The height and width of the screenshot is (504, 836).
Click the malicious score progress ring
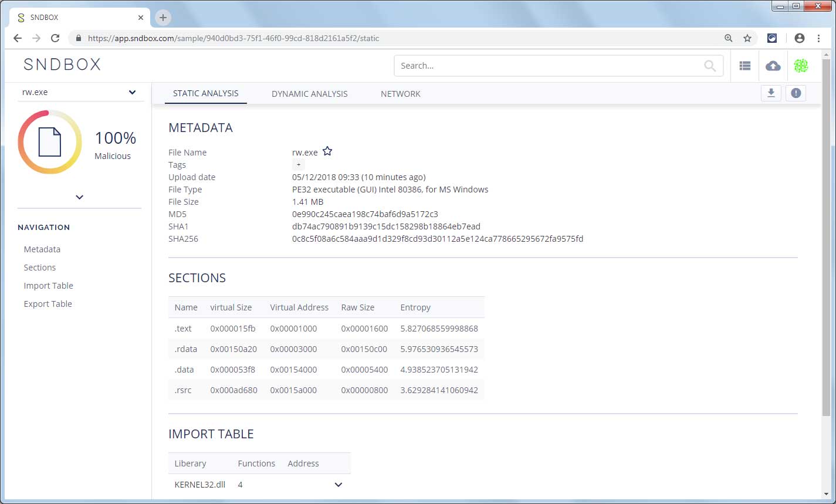pyautogui.click(x=50, y=142)
